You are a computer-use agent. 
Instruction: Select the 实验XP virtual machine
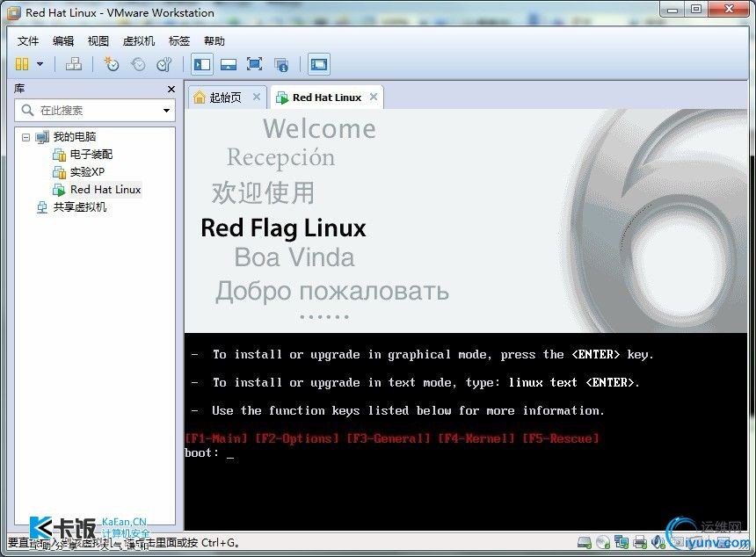click(87, 172)
